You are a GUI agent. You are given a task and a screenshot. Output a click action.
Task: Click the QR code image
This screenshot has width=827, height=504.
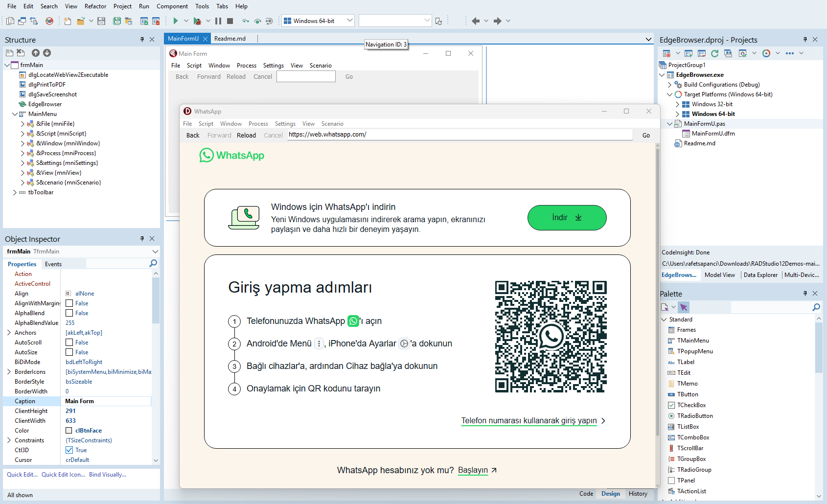pyautogui.click(x=551, y=337)
